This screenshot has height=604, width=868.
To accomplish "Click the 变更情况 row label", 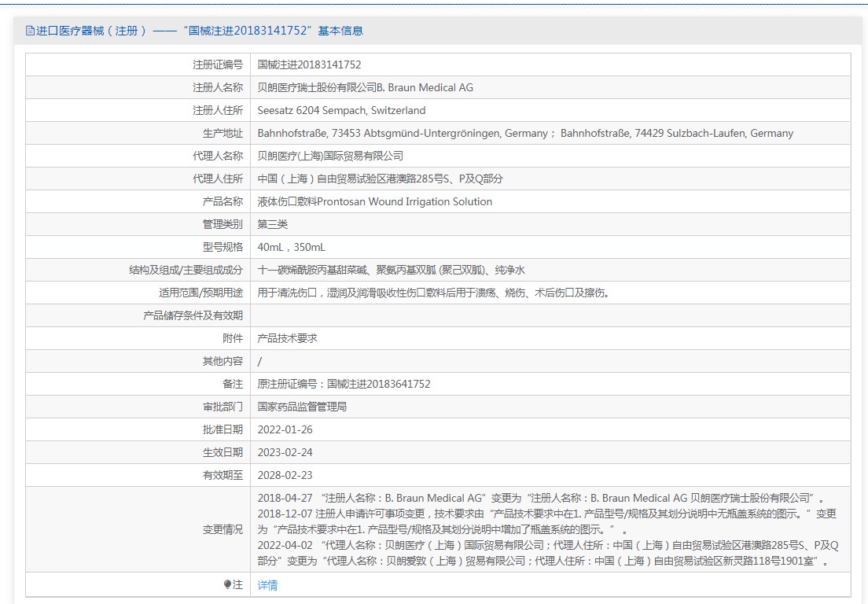I will [223, 529].
